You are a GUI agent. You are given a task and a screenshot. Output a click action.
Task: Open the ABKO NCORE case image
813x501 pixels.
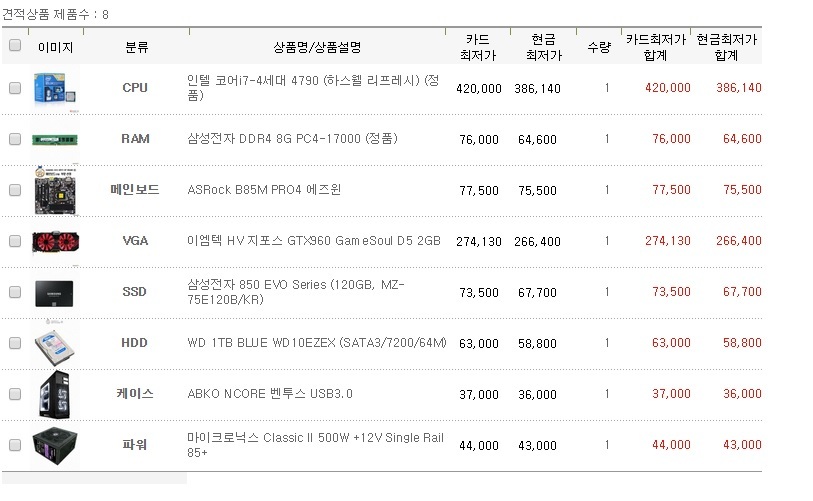[x=55, y=393]
